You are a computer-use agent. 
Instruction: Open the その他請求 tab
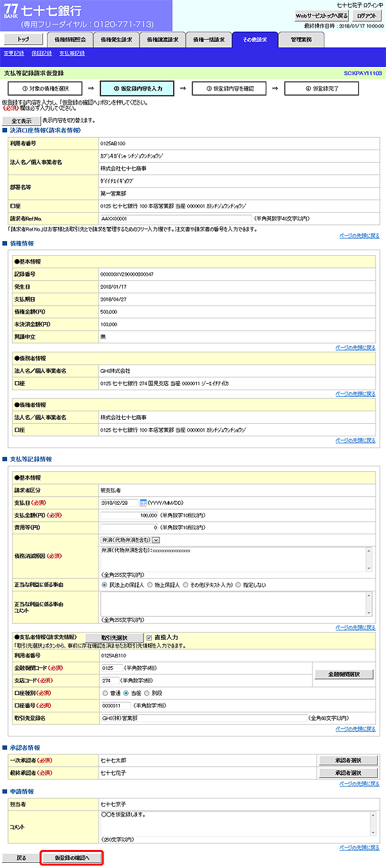pos(255,39)
